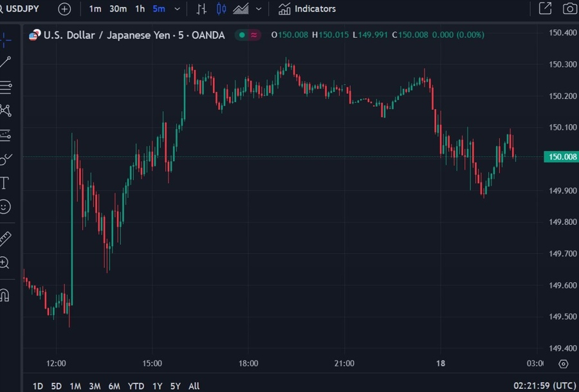Viewport: 579px width, 392px height.
Task: Add a symbol with the plus button
Action: [64, 9]
